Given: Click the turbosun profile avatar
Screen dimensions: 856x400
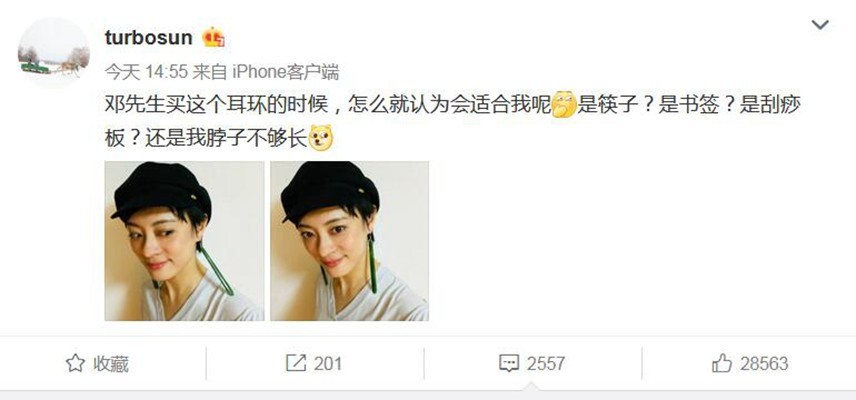Looking at the screenshot, I should pos(54,53).
